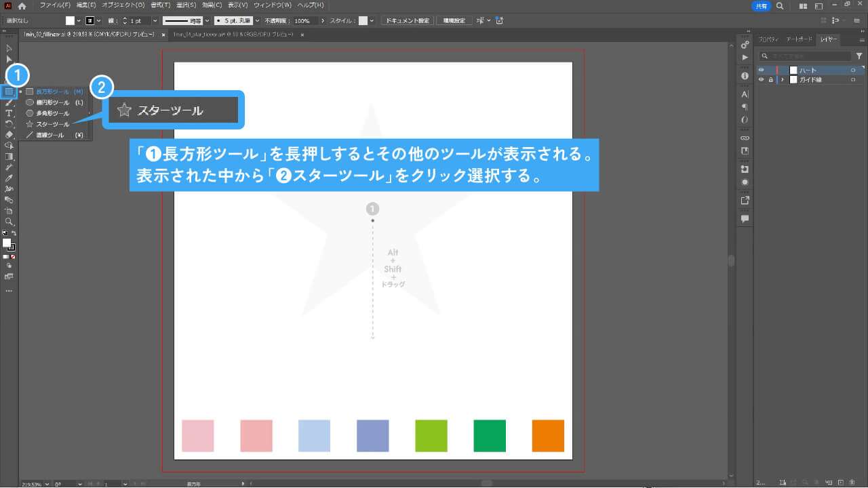Switch to the アートボード panel tab
Screen dimensions: 868x488
(799, 39)
